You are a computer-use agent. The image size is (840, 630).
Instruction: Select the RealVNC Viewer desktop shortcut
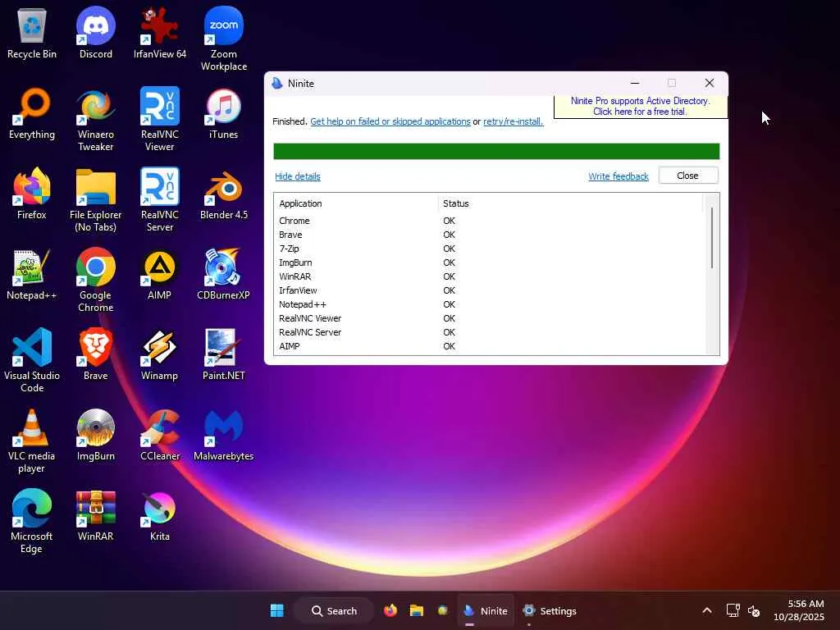(160, 120)
